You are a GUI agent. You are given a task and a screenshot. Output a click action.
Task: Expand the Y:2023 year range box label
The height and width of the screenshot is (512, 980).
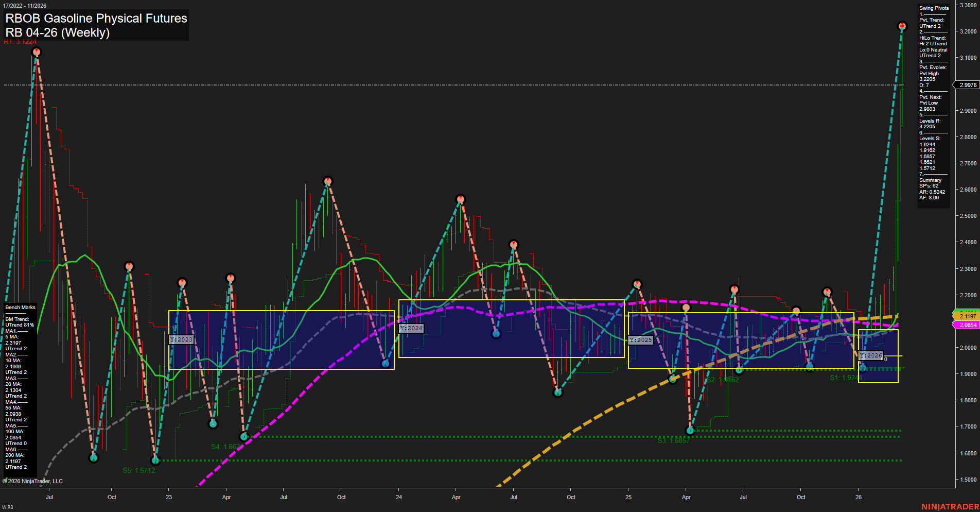[x=181, y=339]
